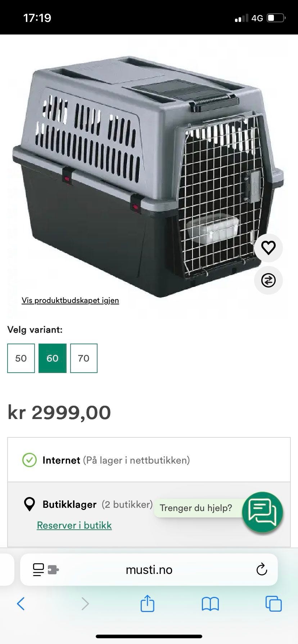The image size is (298, 644).
Task: Select size variant 70
Action: [84, 358]
